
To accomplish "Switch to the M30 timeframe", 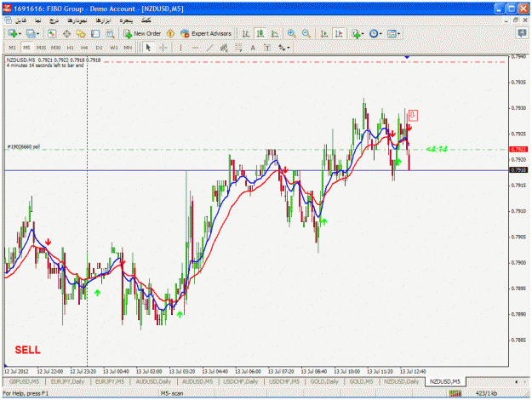I will tap(55, 48).
